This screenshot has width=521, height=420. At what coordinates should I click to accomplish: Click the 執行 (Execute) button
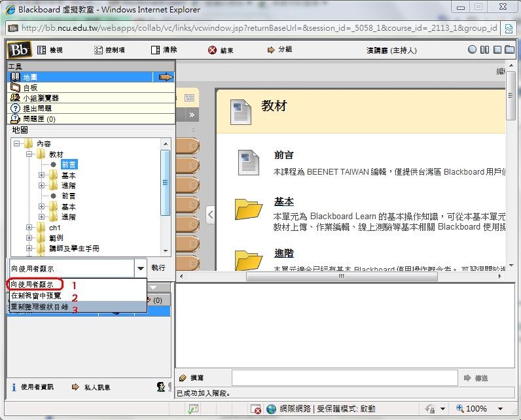tap(158, 268)
